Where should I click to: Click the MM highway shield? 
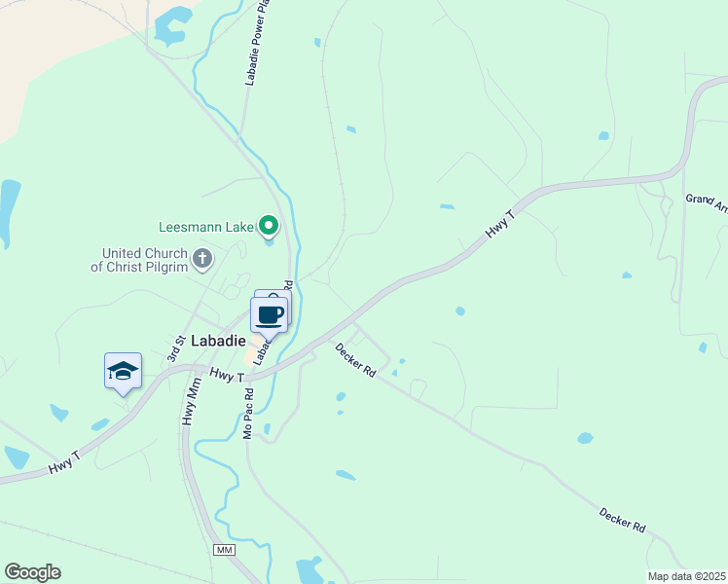tap(224, 550)
